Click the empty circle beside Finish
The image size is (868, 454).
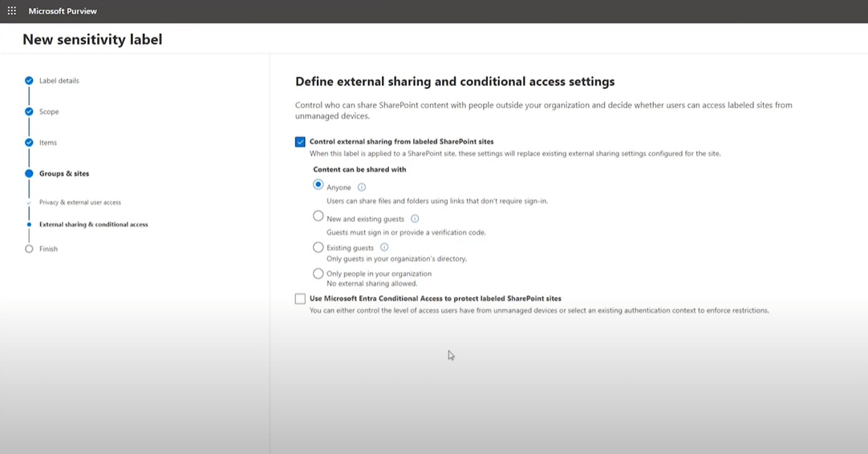pos(29,249)
